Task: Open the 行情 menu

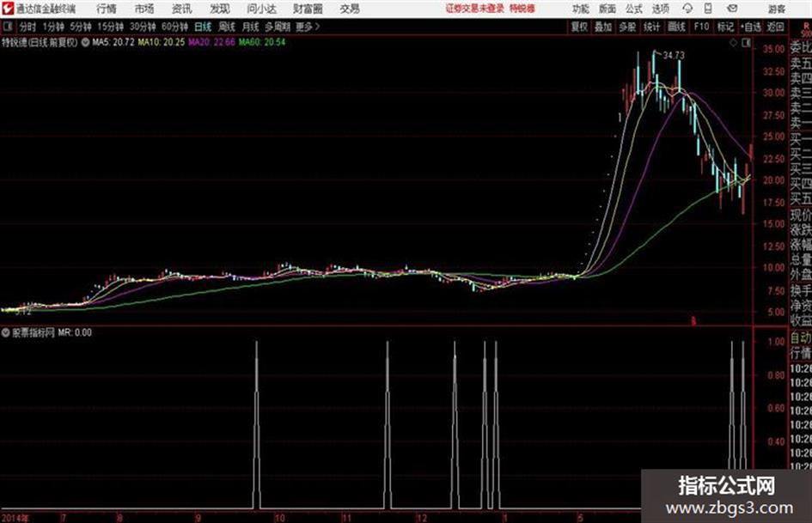Action: [107, 9]
